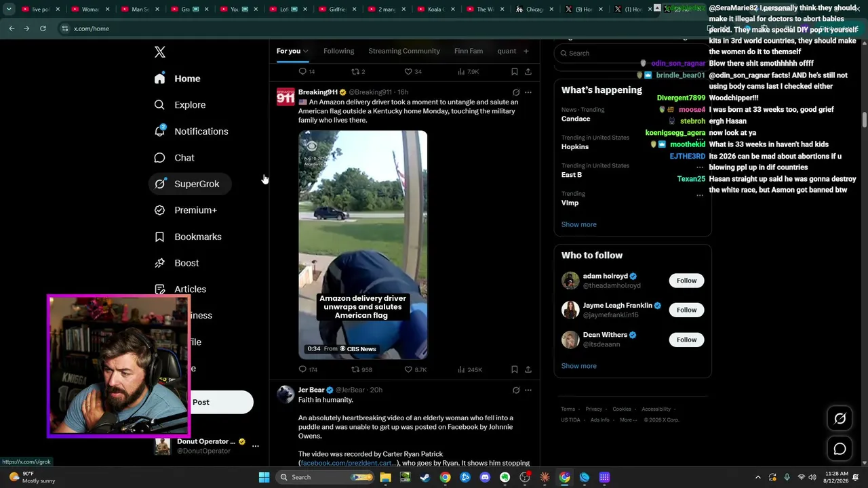Like the post with 34 likes
This screenshot has width=868, height=488.
[413, 71]
